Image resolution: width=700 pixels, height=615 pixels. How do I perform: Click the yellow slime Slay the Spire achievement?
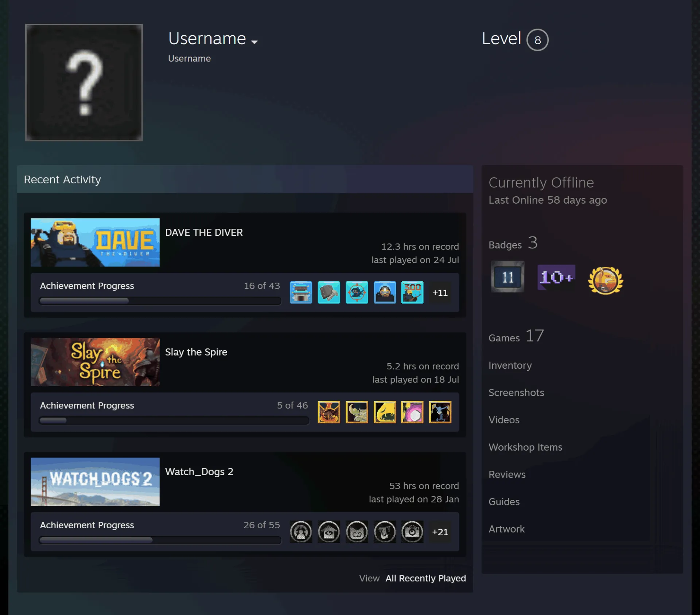(385, 412)
